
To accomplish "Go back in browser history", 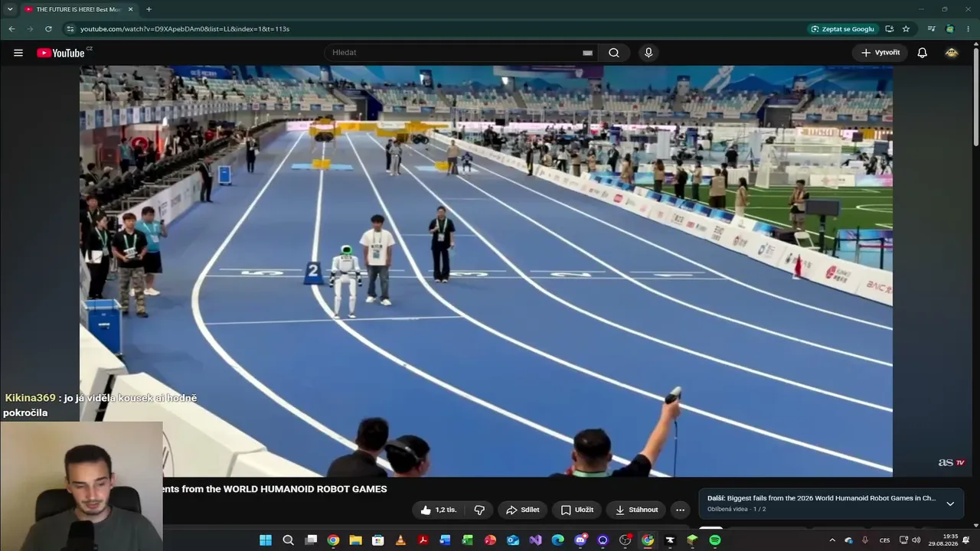I will pyautogui.click(x=11, y=29).
